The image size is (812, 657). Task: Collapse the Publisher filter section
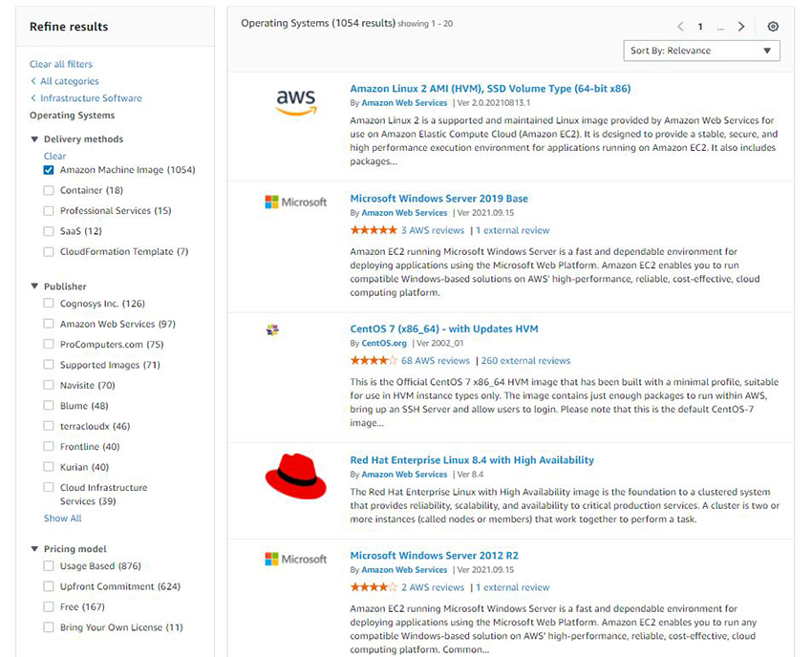(35, 286)
